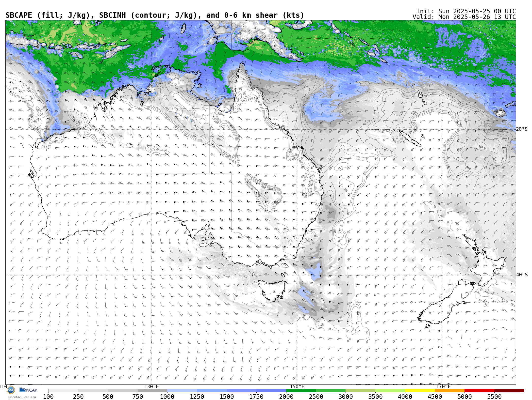Pick the blue swatch between 1250 and 1500
Viewport: 532px width, 400px height.
coord(212,391)
